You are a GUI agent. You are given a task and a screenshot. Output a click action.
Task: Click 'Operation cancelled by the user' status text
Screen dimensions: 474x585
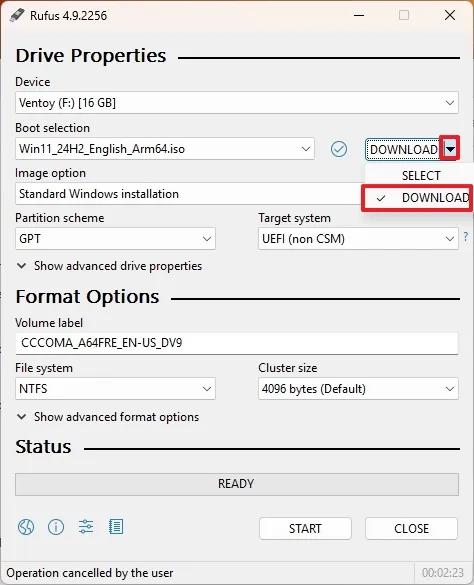point(90,573)
